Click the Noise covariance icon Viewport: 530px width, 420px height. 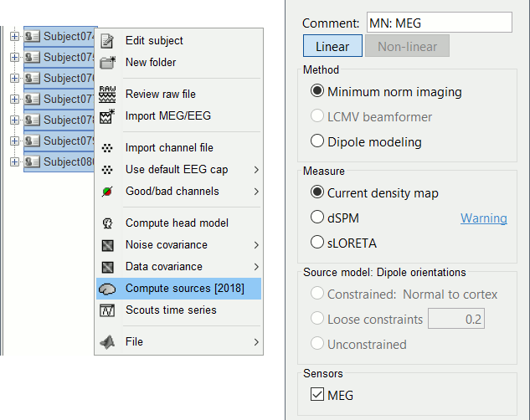coord(107,245)
